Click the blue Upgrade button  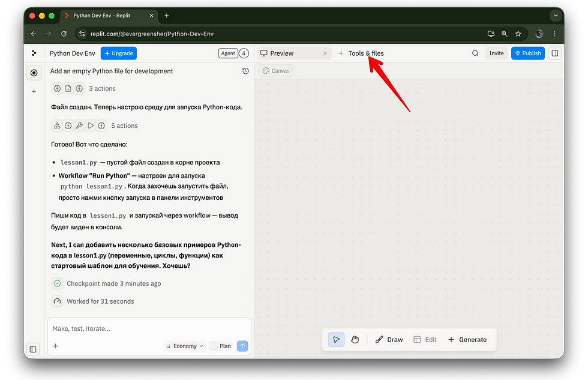[119, 53]
